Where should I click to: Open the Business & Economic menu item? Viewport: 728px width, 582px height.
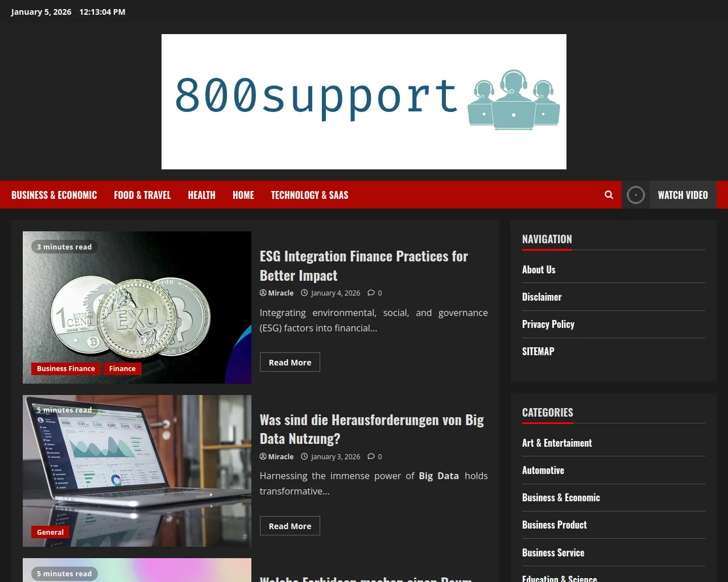coord(54,195)
